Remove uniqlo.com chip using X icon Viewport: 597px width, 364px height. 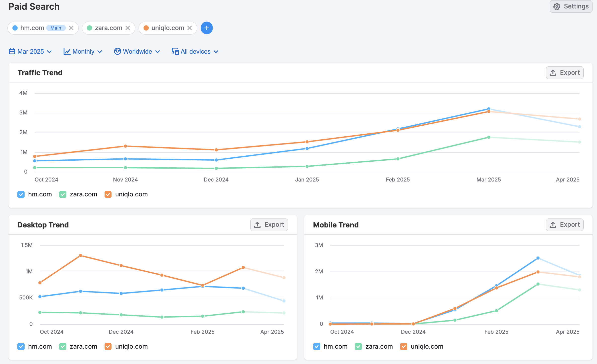190,28
